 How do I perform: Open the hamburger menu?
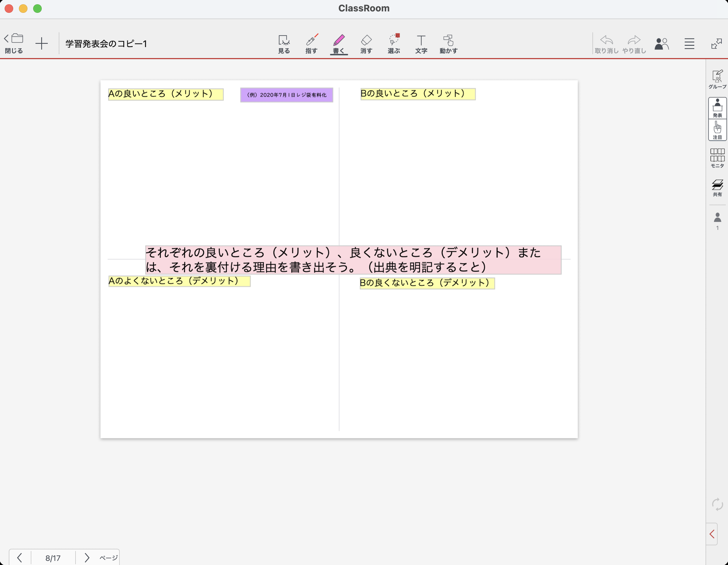coord(689,43)
